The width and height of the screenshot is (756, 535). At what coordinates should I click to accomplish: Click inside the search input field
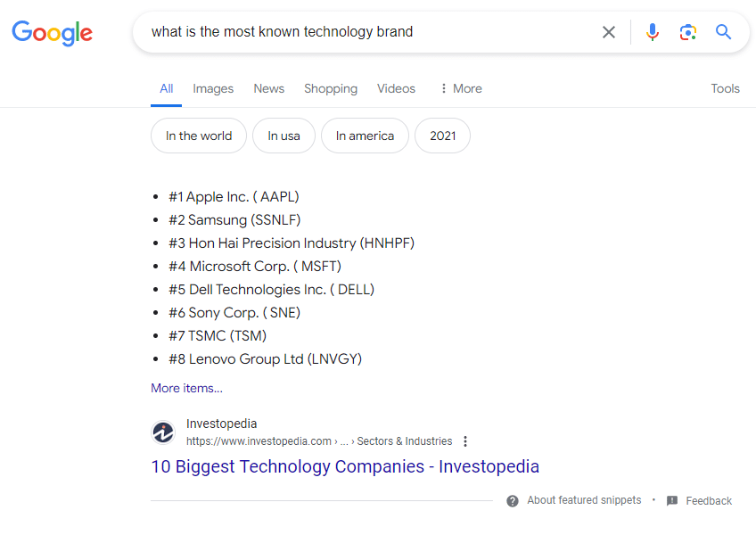click(357, 32)
